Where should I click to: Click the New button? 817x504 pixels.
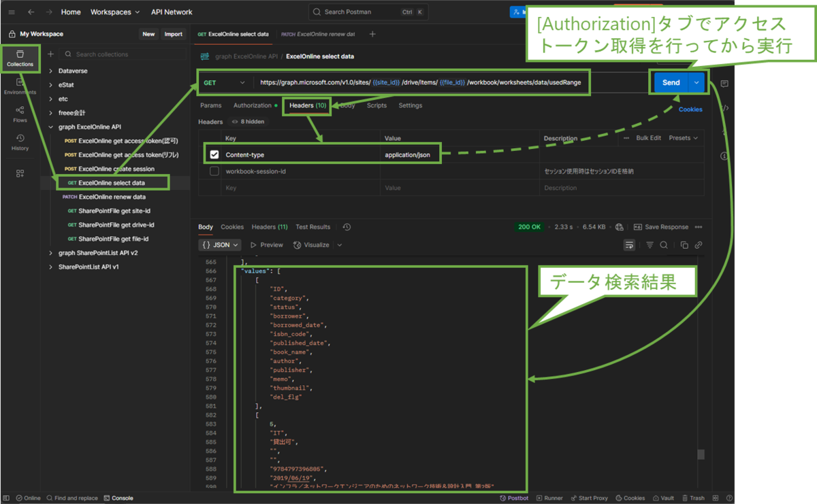(148, 34)
